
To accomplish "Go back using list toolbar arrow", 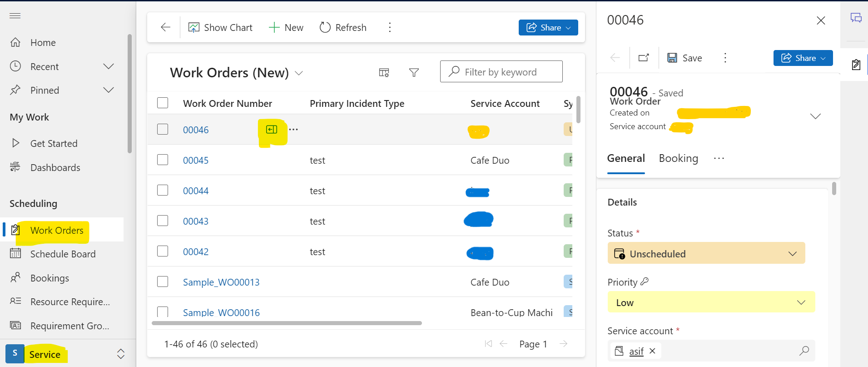I will point(166,27).
